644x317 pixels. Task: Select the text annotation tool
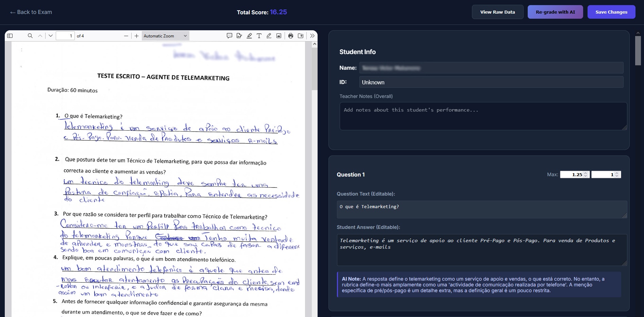point(259,35)
